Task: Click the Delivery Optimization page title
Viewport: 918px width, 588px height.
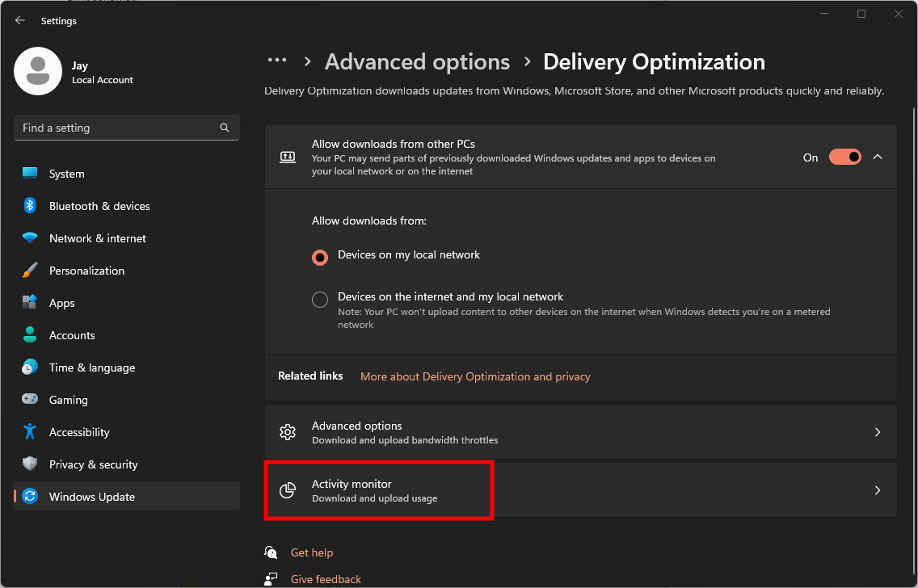Action: [x=654, y=62]
